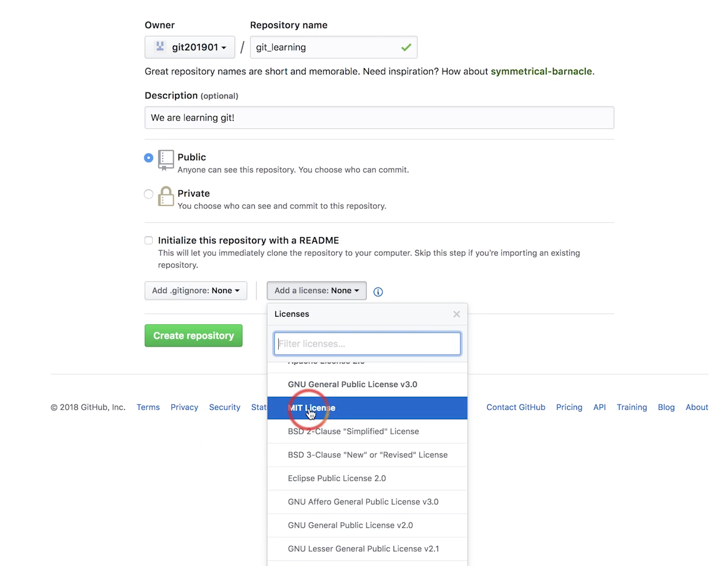Click the Filter licenses search field

pyautogui.click(x=367, y=344)
